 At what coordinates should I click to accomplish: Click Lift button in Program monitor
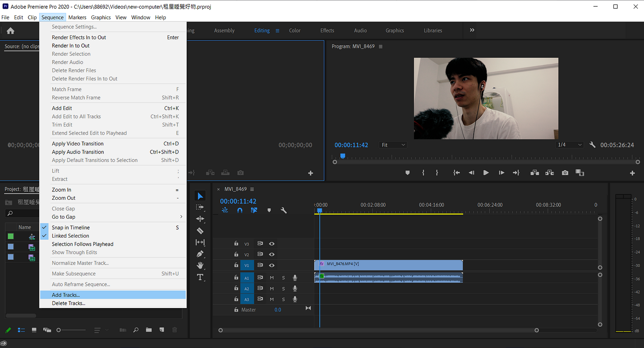(535, 173)
